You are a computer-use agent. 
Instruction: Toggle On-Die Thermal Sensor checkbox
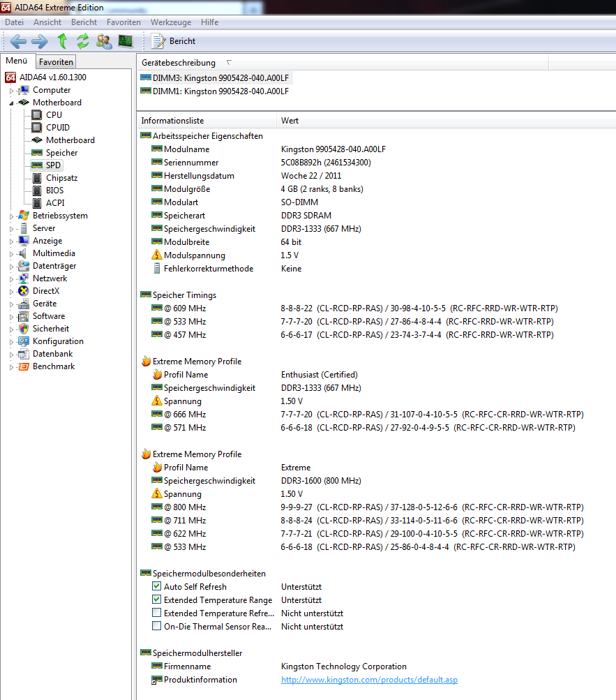coord(157,627)
